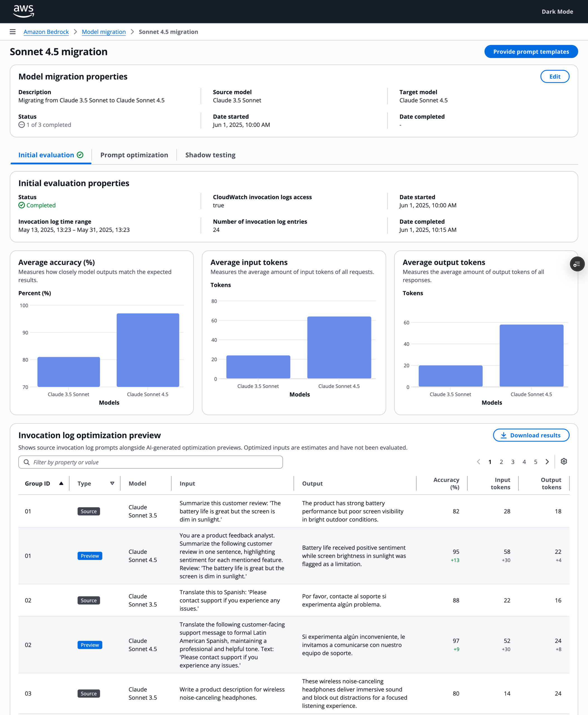Go to page 3 of results
Screen dimensions: 588x715
pyautogui.click(x=513, y=462)
